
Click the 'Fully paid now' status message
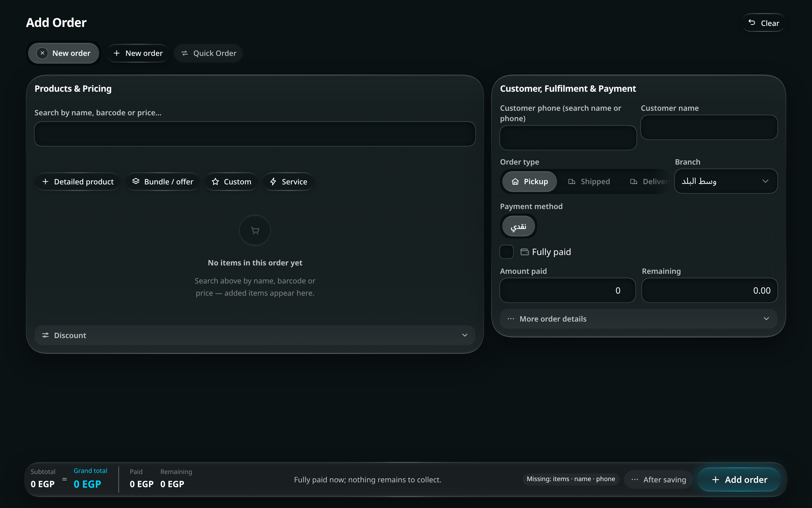[x=368, y=480]
